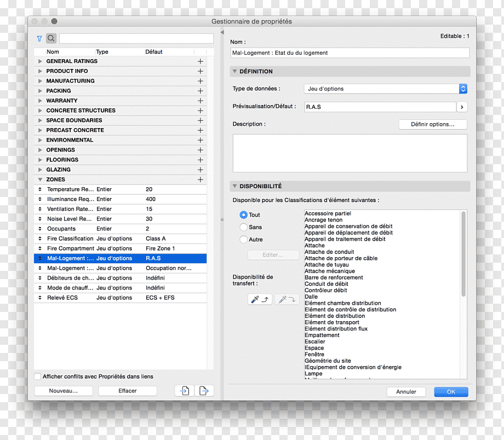Click the Type column header
The width and height of the screenshot is (504, 440).
click(102, 51)
